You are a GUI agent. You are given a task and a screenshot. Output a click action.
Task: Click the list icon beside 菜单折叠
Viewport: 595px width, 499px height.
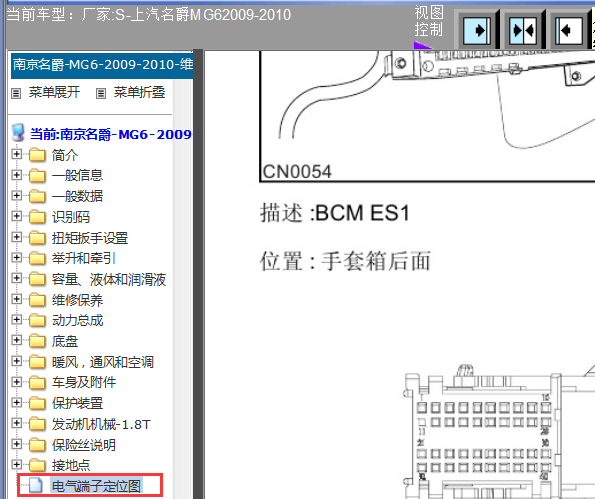pyautogui.click(x=101, y=93)
